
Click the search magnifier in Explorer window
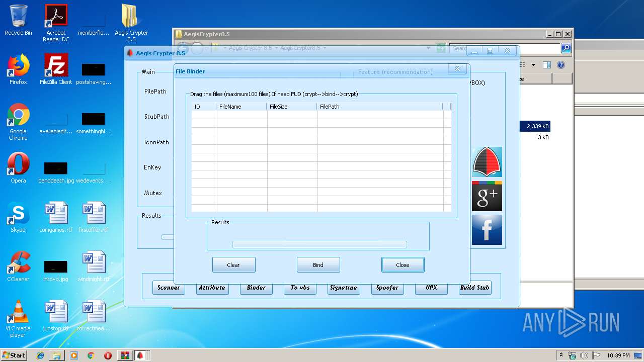tap(566, 48)
